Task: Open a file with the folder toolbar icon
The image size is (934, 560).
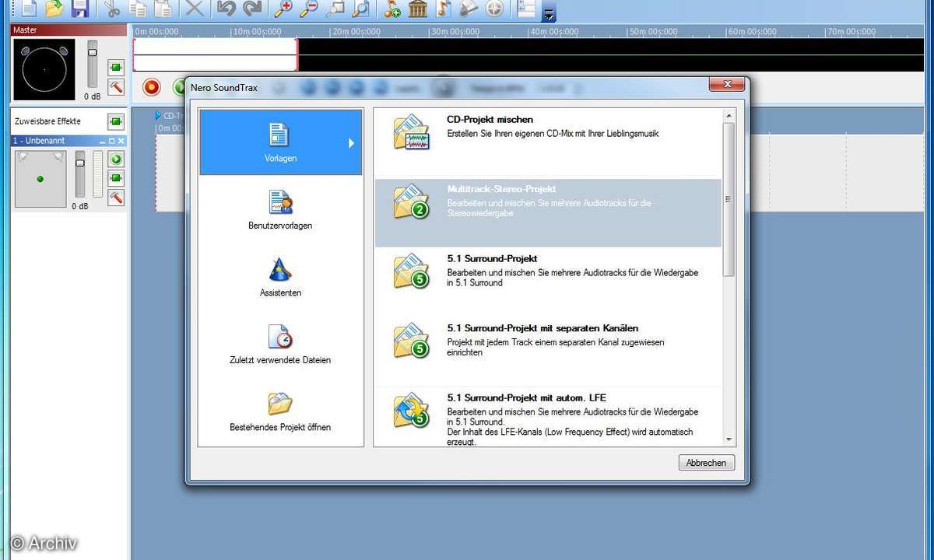Action: tap(54, 9)
